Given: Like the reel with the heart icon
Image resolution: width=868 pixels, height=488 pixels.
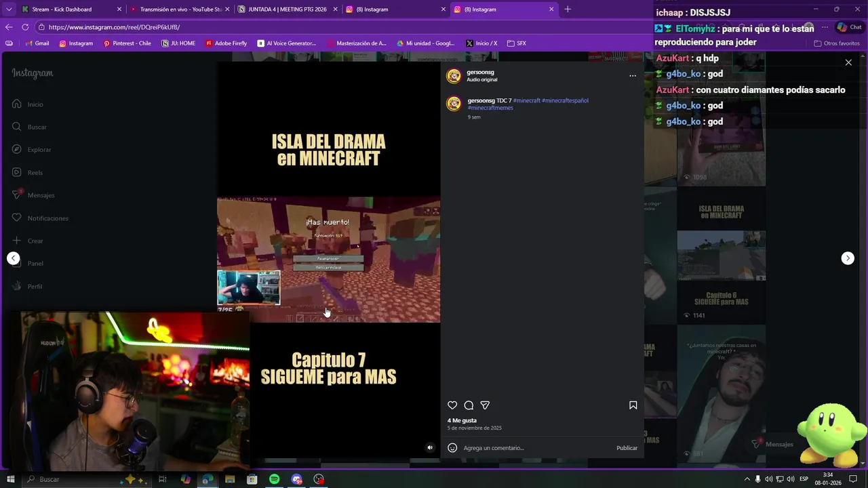Looking at the screenshot, I should (452, 405).
